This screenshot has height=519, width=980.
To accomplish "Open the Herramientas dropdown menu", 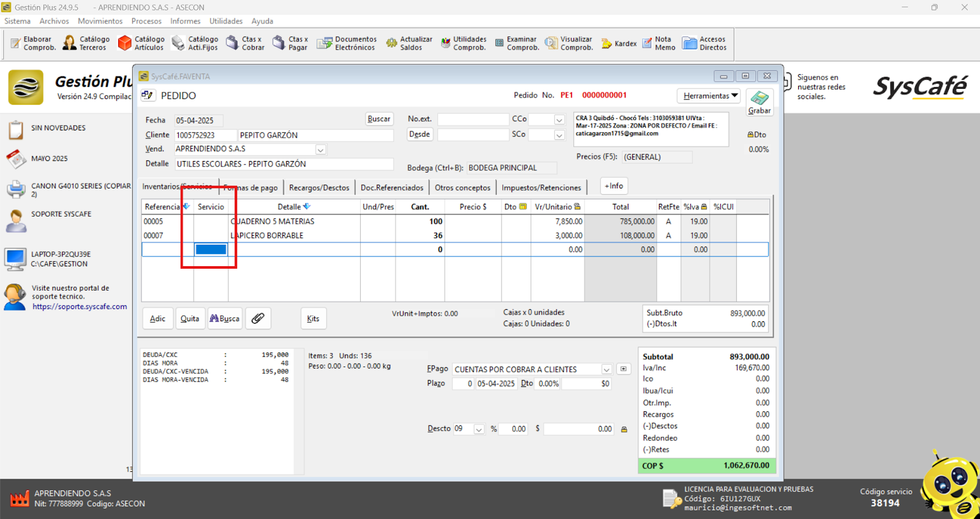I will coord(709,96).
